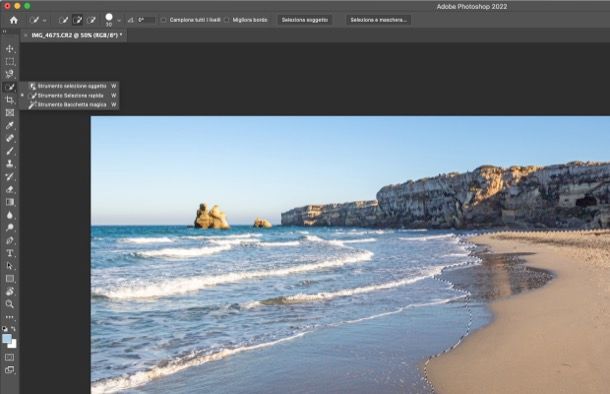The width and height of the screenshot is (610, 394).
Task: Go to the Photoshop Home screen icon
Action: coord(14,20)
